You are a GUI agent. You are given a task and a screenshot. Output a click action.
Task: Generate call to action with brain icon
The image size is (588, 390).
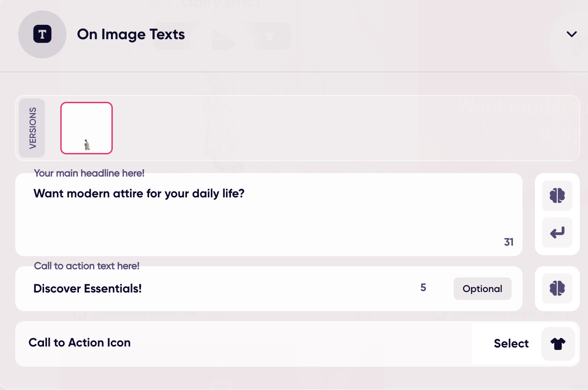pyautogui.click(x=557, y=288)
